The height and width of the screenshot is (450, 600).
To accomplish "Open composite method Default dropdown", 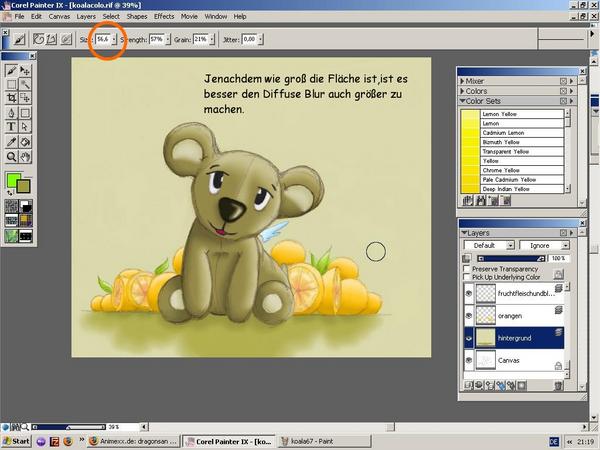I will tap(489, 245).
